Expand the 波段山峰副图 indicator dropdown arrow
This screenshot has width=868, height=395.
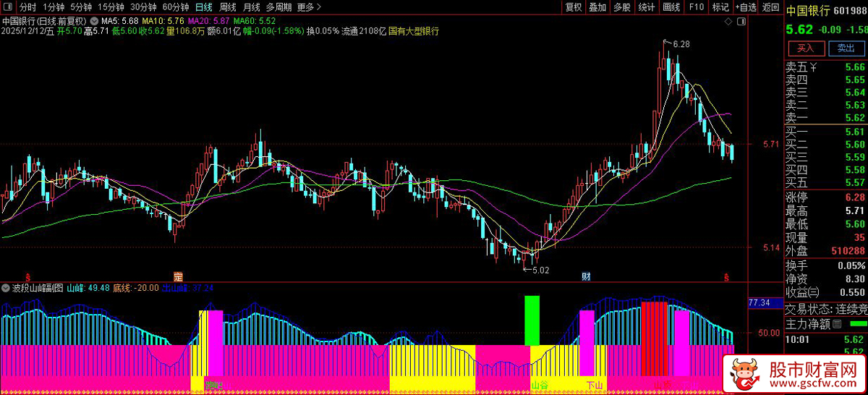[7, 287]
